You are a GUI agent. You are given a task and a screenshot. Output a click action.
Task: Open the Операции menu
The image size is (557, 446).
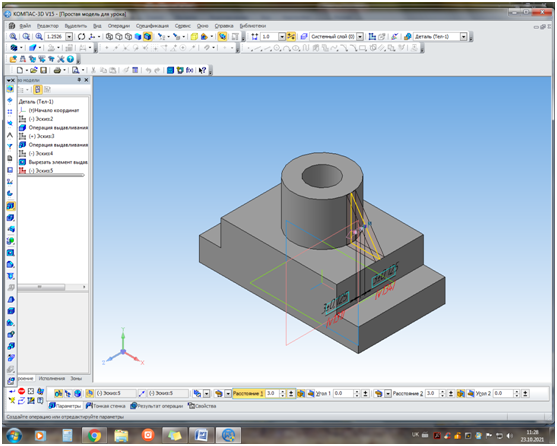coord(119,26)
